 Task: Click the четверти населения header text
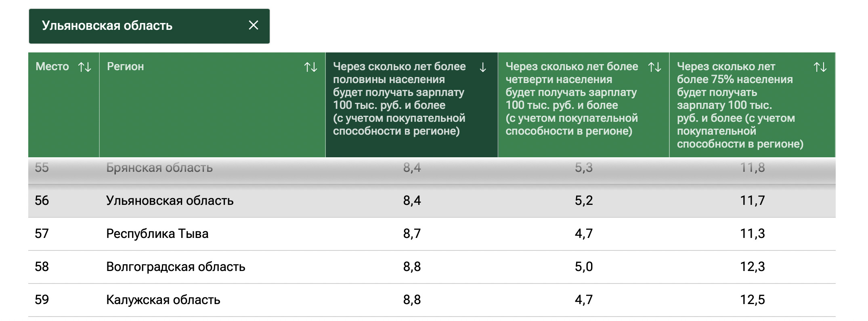pyautogui.click(x=572, y=99)
